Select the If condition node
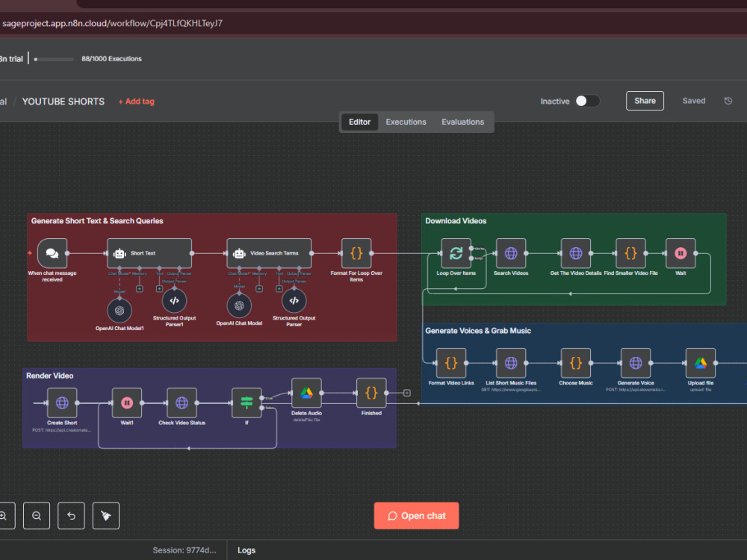The width and height of the screenshot is (747, 560). coord(247,403)
